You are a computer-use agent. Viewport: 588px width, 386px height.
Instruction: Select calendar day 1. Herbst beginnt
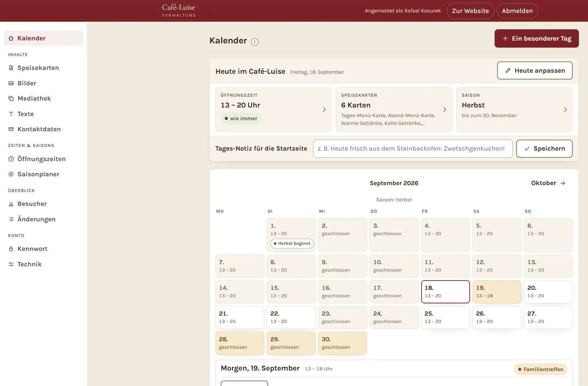point(291,235)
